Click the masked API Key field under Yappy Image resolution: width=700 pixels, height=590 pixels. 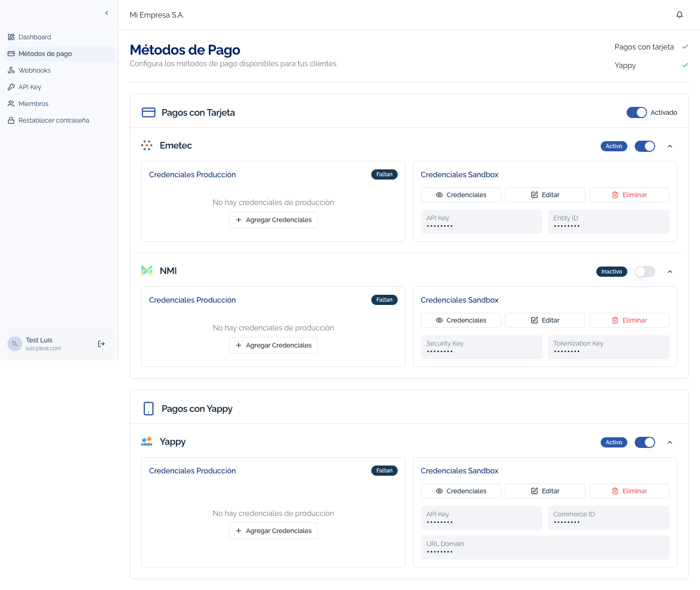(481, 517)
